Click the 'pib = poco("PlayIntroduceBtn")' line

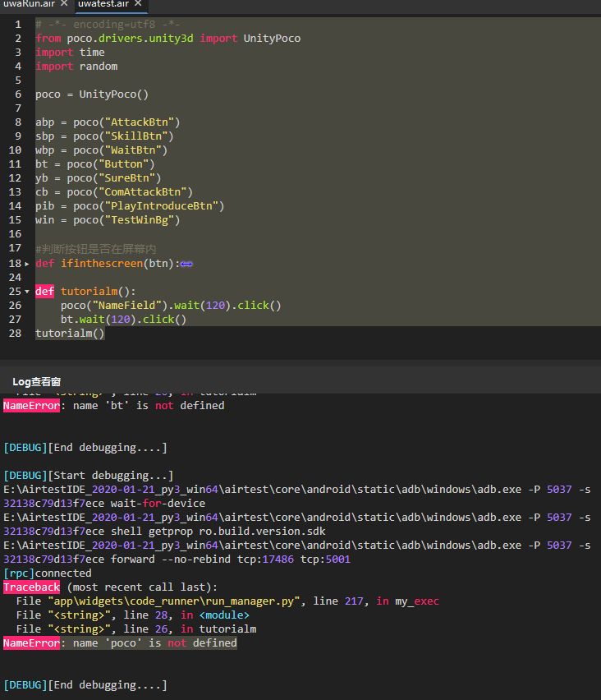pyautogui.click(x=130, y=205)
